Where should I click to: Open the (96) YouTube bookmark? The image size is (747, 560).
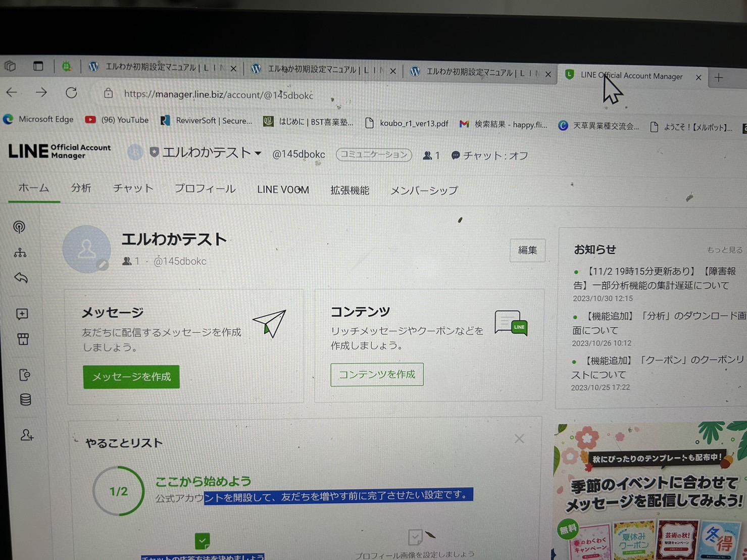pos(117,120)
